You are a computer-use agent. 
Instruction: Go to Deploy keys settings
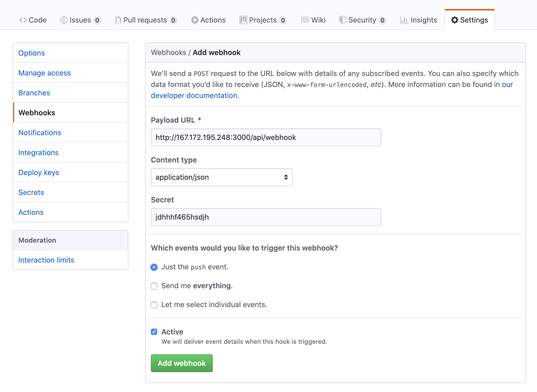point(70,172)
